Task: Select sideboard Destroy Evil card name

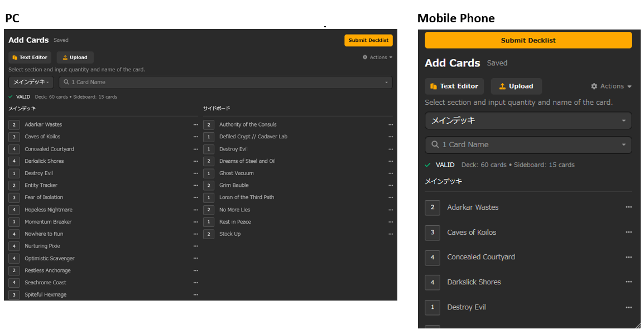Action: 233,149
